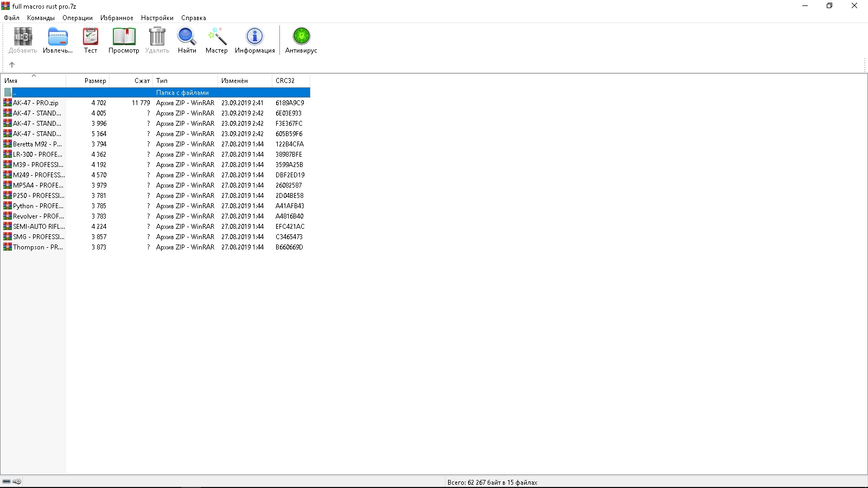Screen dimensions: 868x488
Task: Sort by the Имя column header
Action: (x=34, y=80)
